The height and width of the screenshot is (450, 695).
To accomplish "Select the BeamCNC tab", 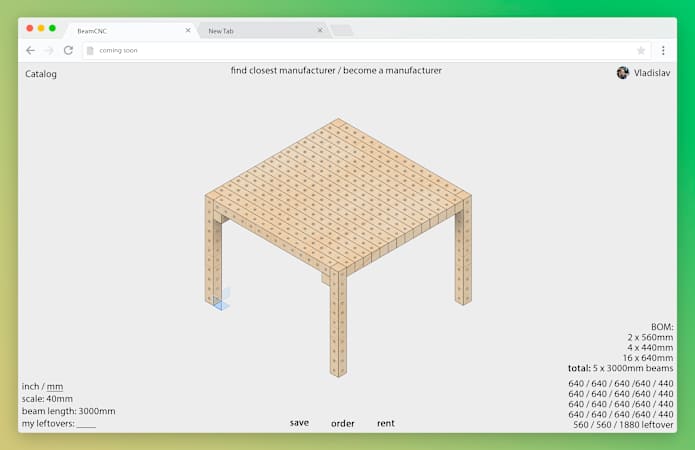I will point(120,31).
